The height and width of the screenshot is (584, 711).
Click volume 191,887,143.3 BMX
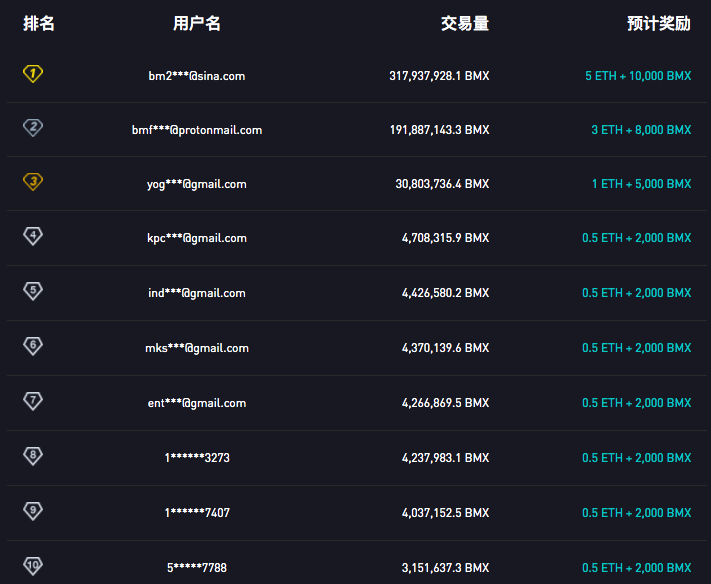[440, 130]
